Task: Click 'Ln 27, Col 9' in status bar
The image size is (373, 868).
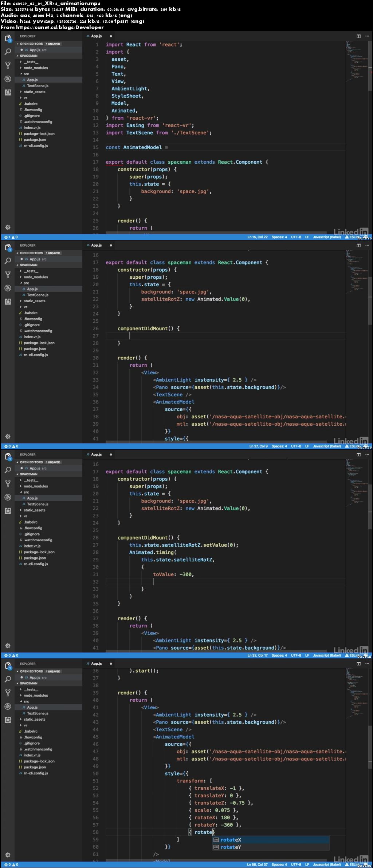Action: coord(258,446)
